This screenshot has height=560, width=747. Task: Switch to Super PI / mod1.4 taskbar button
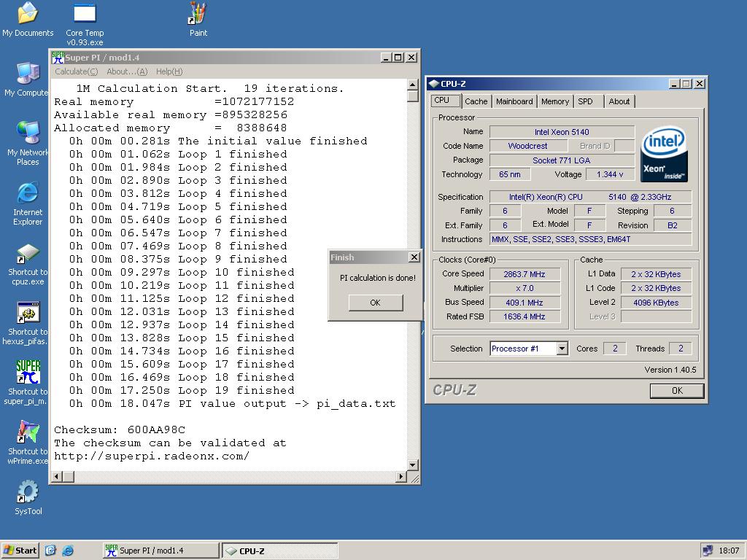tap(160, 551)
